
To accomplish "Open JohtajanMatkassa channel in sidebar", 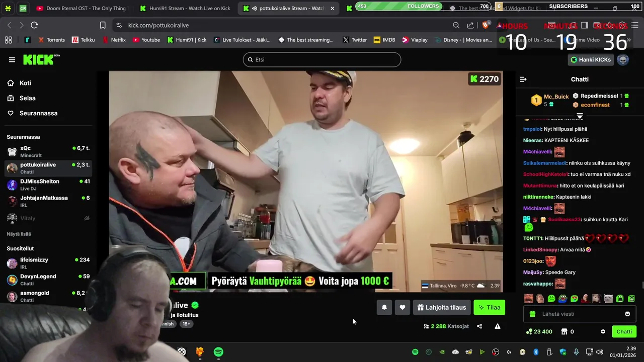I will coord(48,201).
